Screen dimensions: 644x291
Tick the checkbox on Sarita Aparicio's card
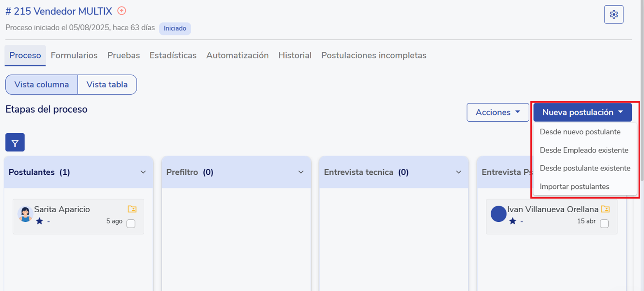pyautogui.click(x=131, y=224)
